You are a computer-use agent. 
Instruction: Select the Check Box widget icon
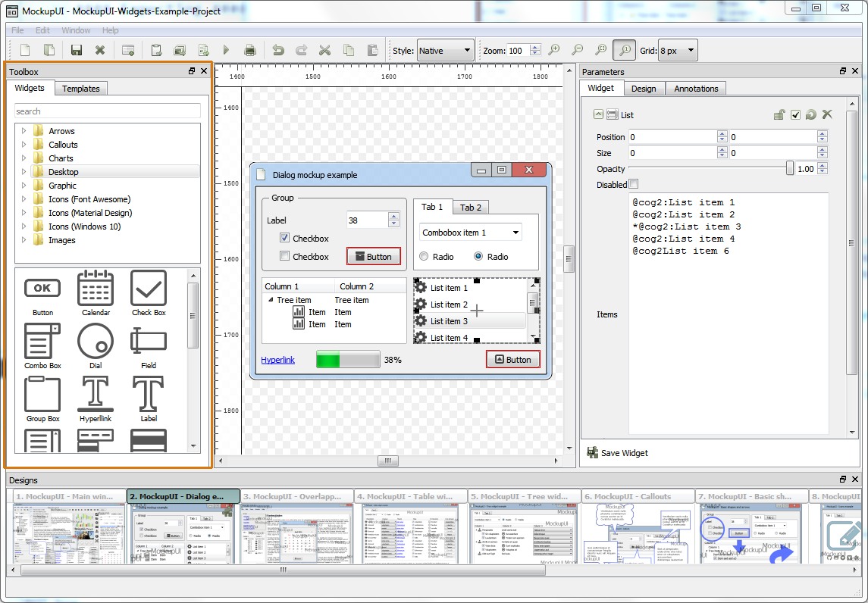coord(149,294)
